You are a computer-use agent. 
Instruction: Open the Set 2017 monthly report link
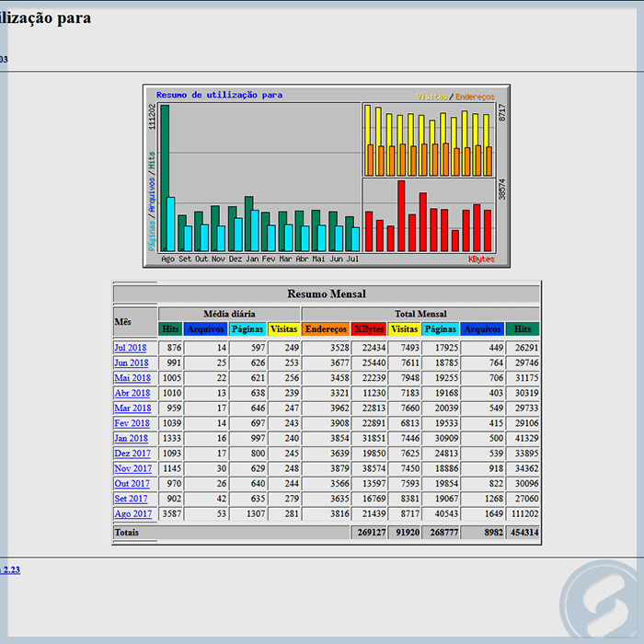tap(131, 499)
